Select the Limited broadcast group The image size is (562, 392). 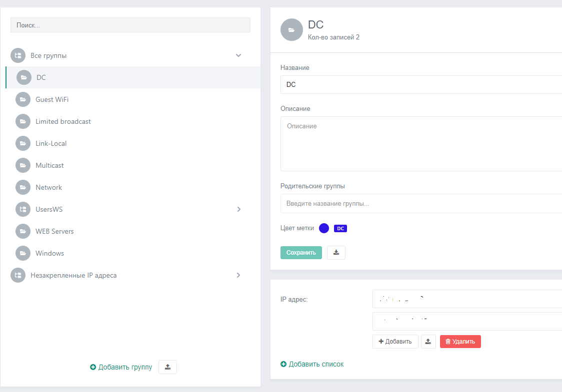coord(63,121)
